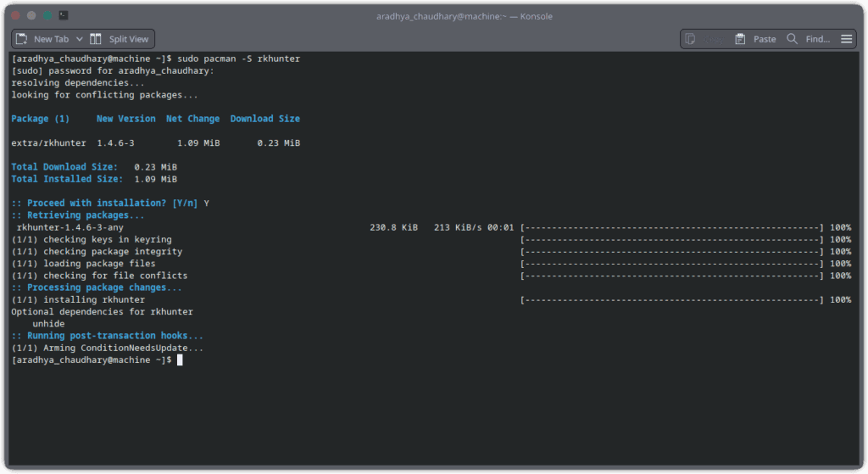Click progress bar for checking package integrity
The image size is (868, 474).
(x=672, y=252)
